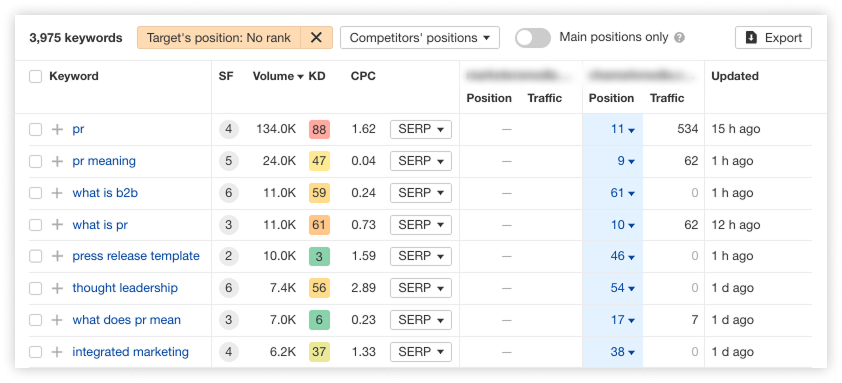Click the plus icon next to 'what is b2b'

(x=57, y=193)
